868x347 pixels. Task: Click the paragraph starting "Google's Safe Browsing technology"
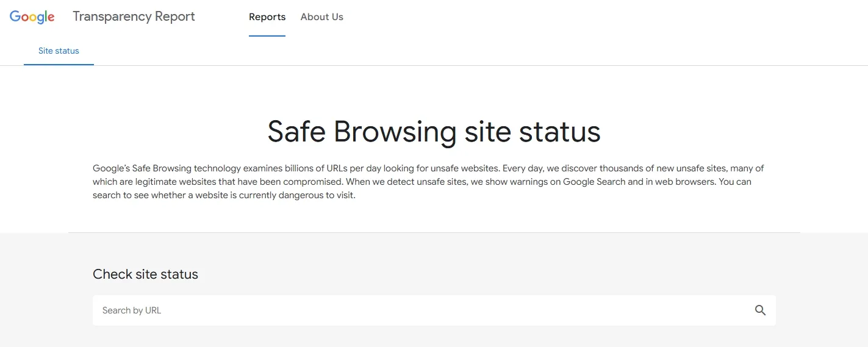pyautogui.click(x=428, y=182)
